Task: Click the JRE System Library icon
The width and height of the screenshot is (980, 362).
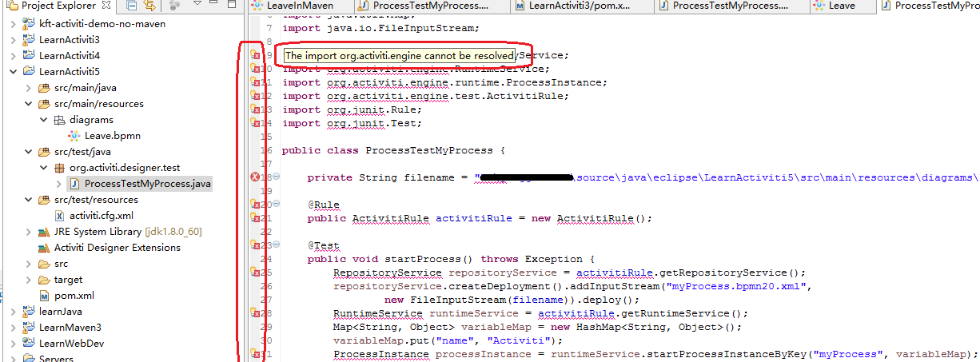Action: 44,232
